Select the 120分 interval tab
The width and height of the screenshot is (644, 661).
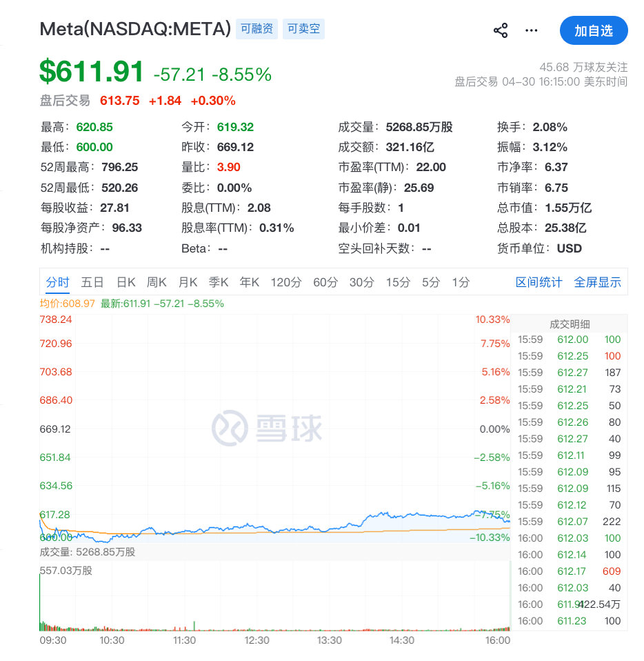pos(286,282)
